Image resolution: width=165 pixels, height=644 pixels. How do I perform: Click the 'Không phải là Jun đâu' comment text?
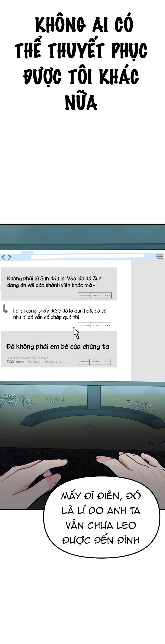tap(54, 282)
